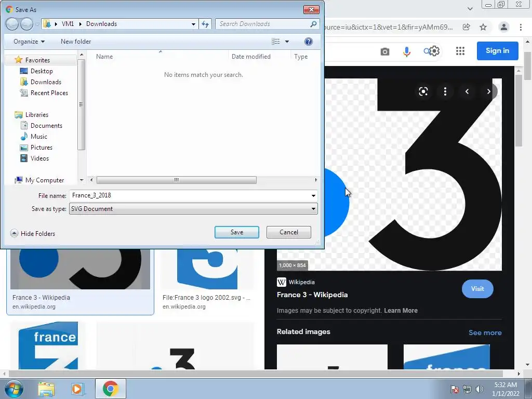Open the France 3 - Wikipedia title link

click(x=312, y=295)
